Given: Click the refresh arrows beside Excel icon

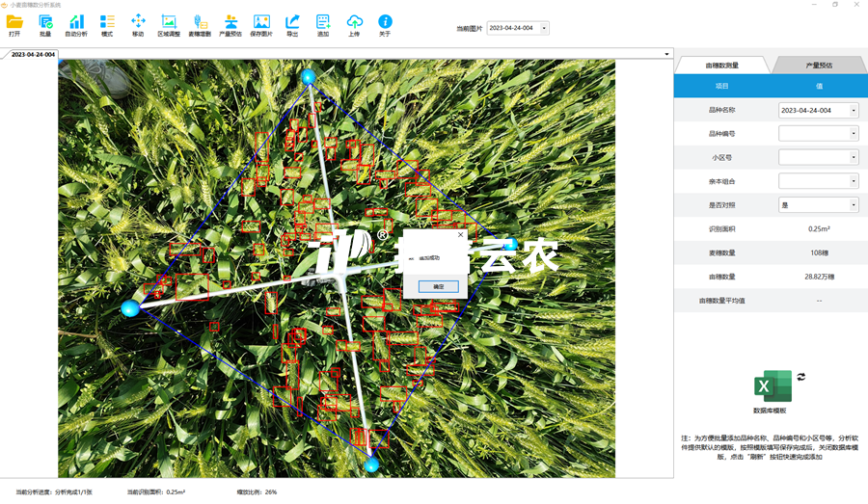Looking at the screenshot, I should click(800, 377).
